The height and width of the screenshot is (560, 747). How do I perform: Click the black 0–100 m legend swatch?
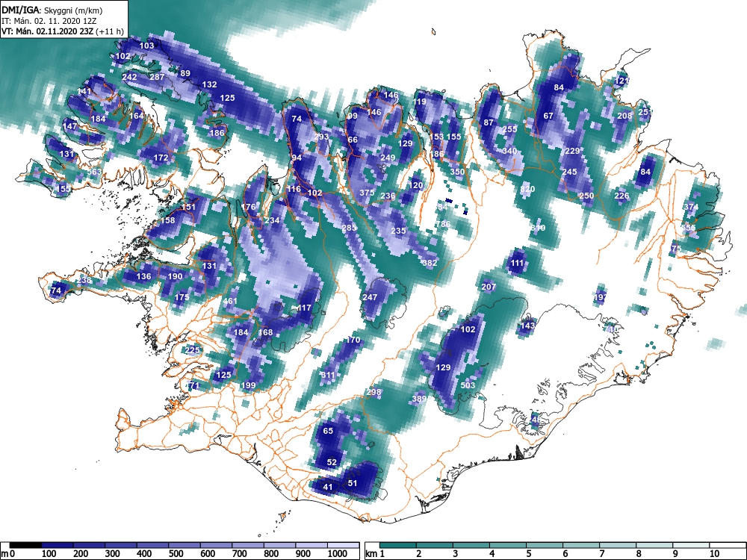(x=25, y=545)
